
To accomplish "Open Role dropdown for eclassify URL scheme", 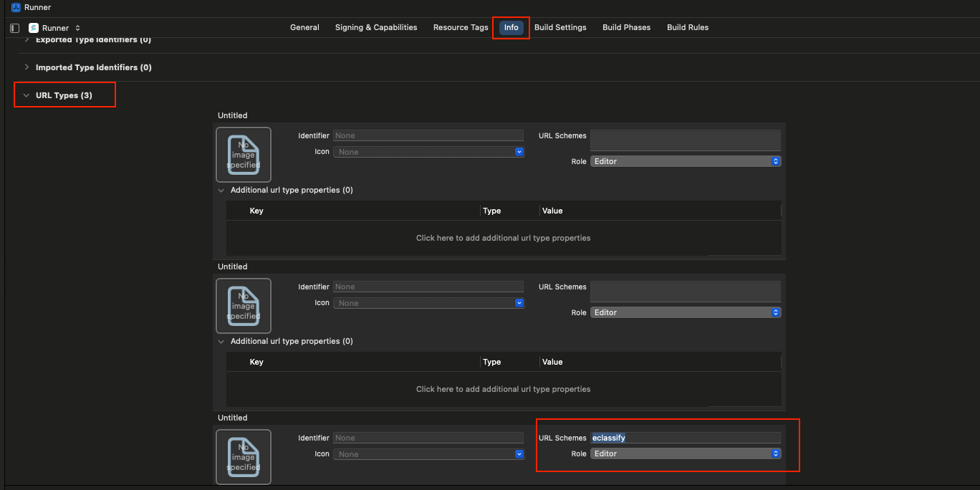I will click(685, 453).
